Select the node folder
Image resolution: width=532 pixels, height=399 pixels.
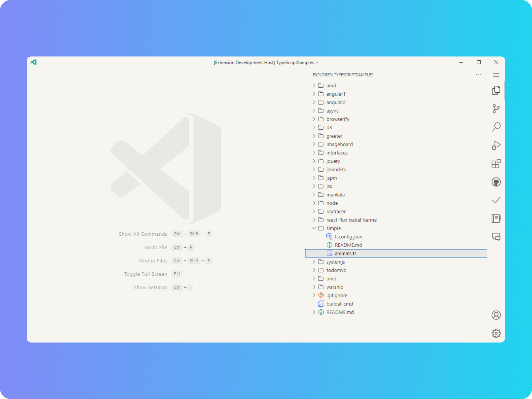click(396, 203)
